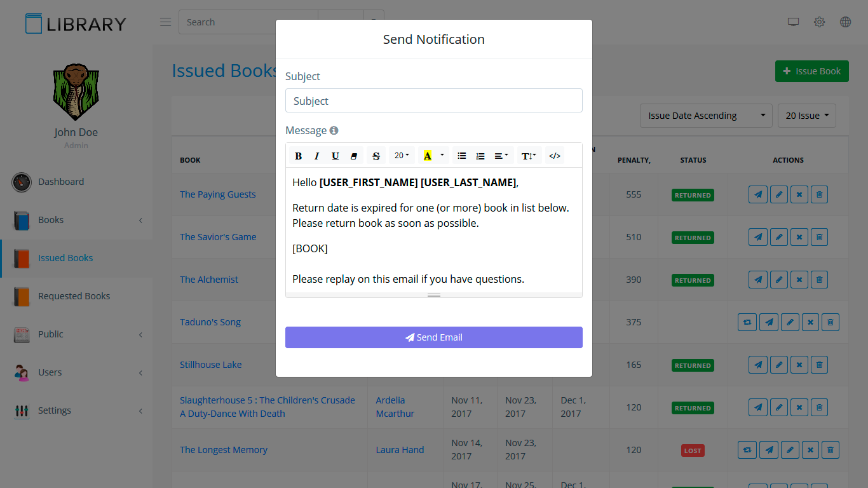This screenshot has height=488, width=868.
Task: Click the eraser remove-formatting icon
Action: click(354, 156)
